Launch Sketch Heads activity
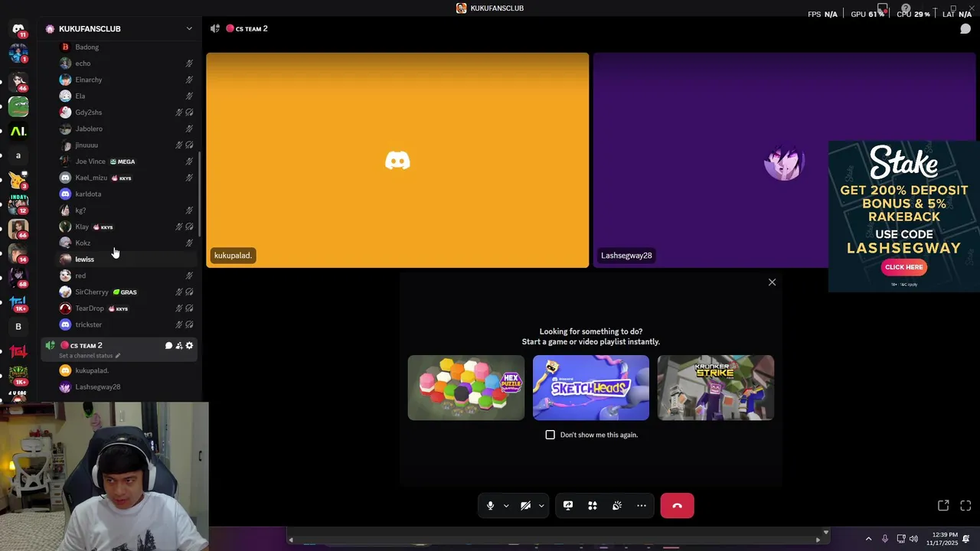 (590, 387)
